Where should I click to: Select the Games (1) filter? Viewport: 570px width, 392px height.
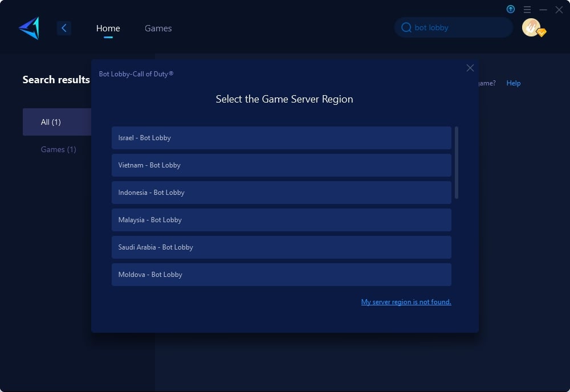tap(58, 149)
